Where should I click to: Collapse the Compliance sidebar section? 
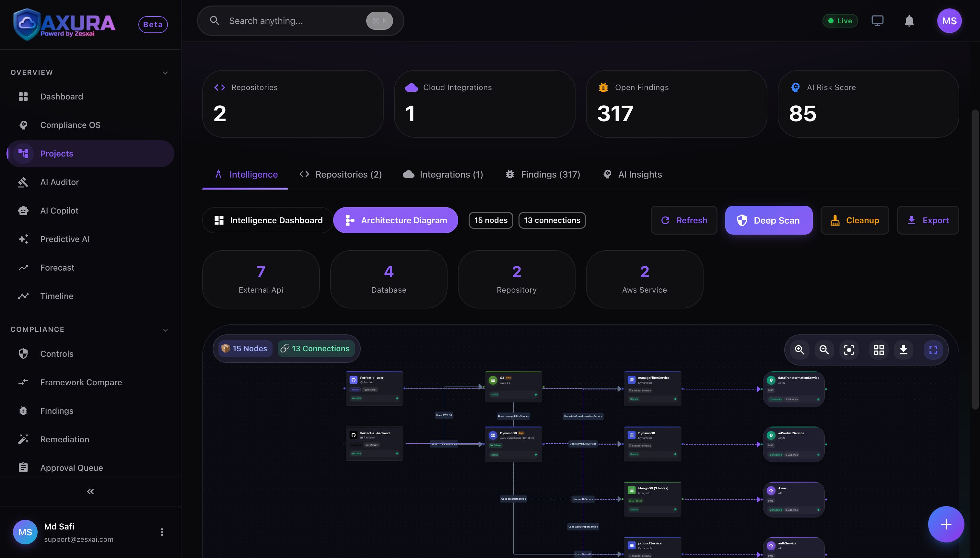(165, 330)
